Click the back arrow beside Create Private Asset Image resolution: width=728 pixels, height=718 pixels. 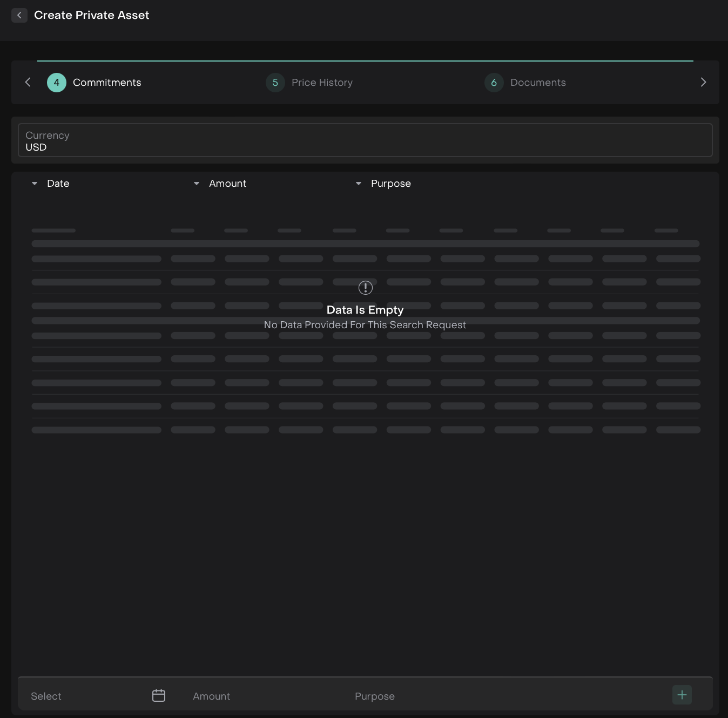pos(19,15)
